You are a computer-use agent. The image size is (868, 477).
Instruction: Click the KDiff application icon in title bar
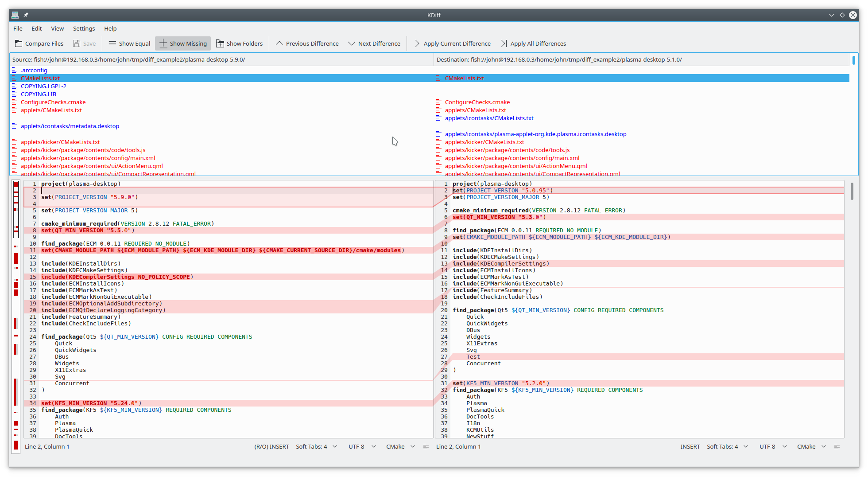point(15,15)
